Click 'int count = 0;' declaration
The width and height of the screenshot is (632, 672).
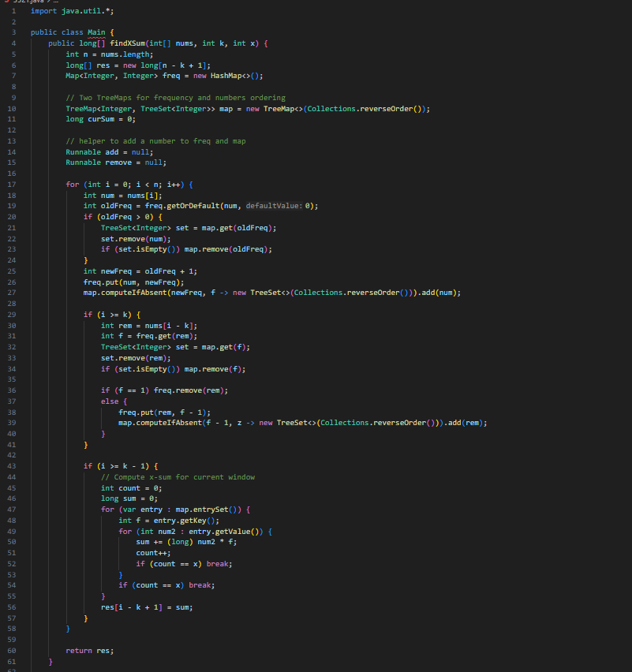(x=132, y=488)
